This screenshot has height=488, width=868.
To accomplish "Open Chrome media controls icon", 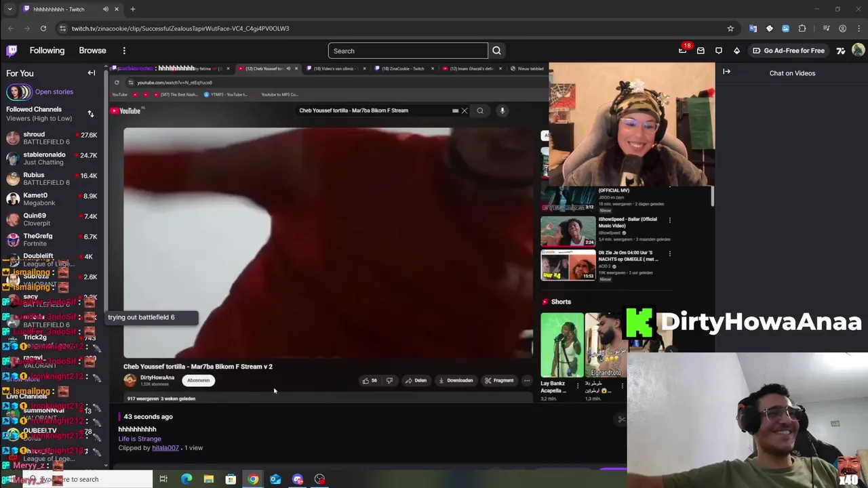I will (826, 28).
